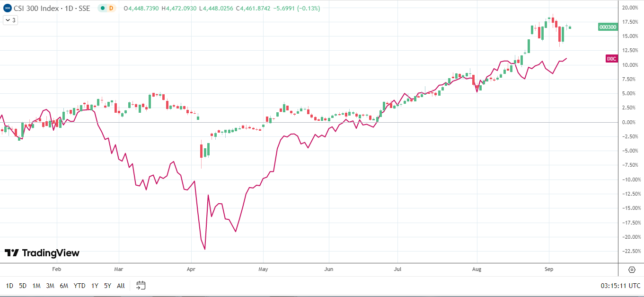Click the -12.50% price axis label
This screenshot has height=297, width=644.
(x=631, y=194)
